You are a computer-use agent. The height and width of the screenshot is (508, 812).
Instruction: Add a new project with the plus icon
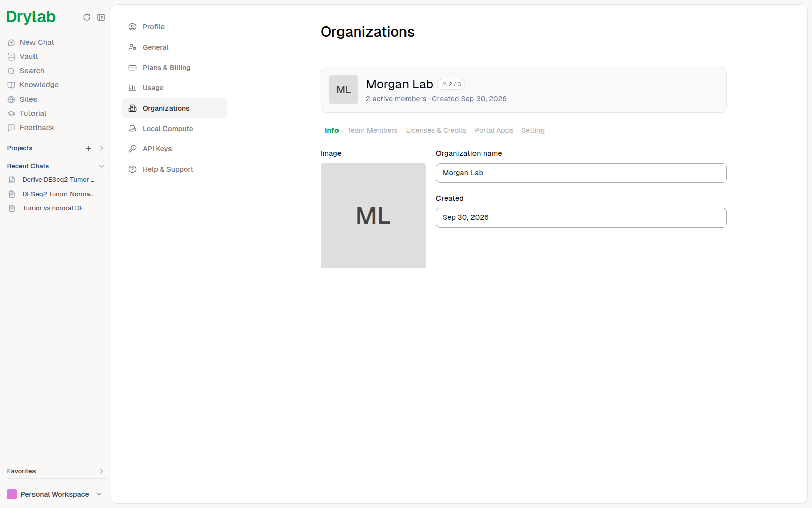pyautogui.click(x=89, y=148)
